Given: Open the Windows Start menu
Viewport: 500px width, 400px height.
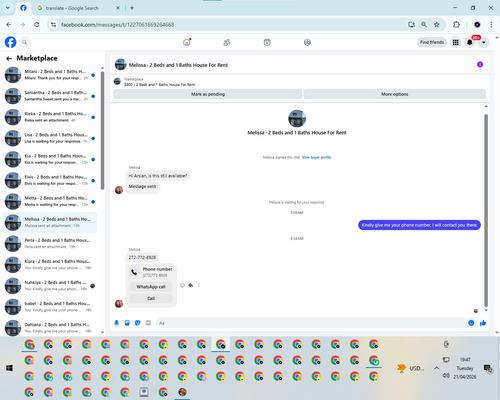Looking at the screenshot, I should tap(9, 368).
